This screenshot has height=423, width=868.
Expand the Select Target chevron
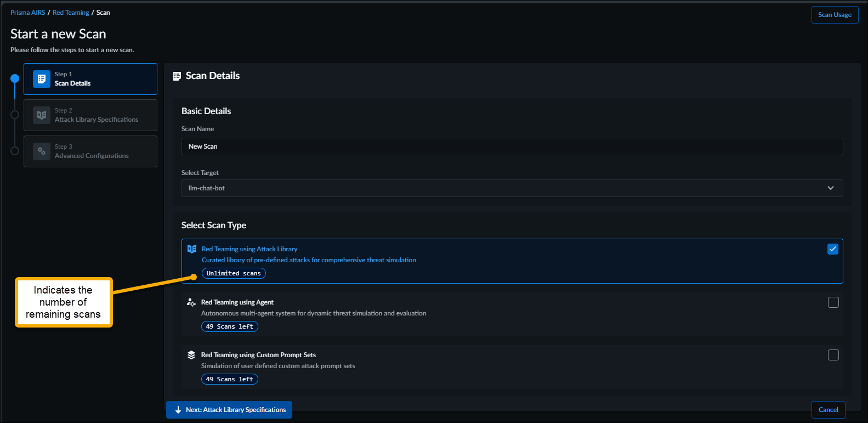[x=831, y=188]
